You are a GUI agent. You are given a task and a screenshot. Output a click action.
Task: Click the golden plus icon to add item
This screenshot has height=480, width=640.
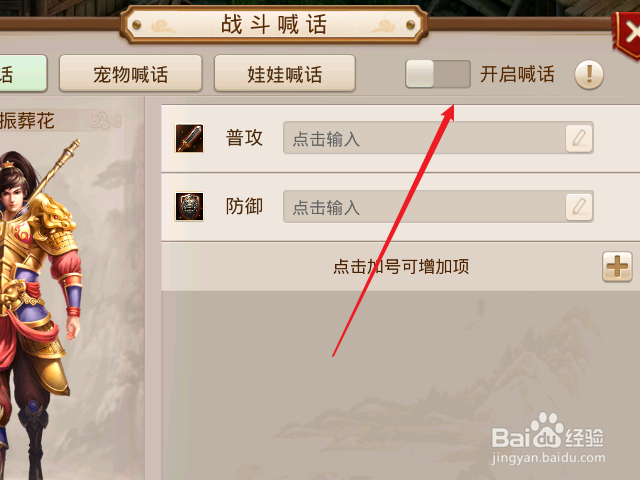click(x=617, y=267)
